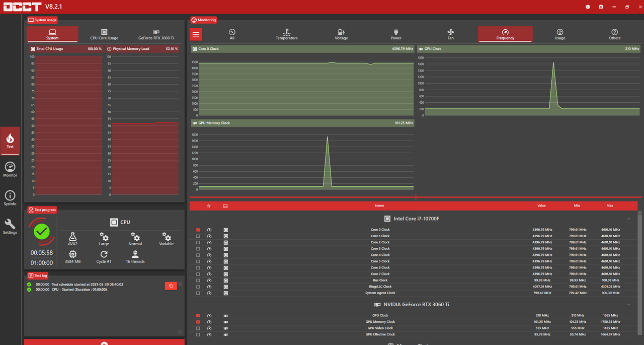The width and height of the screenshot is (644, 345).
Task: Select the Power monitoring tab
Action: click(396, 34)
